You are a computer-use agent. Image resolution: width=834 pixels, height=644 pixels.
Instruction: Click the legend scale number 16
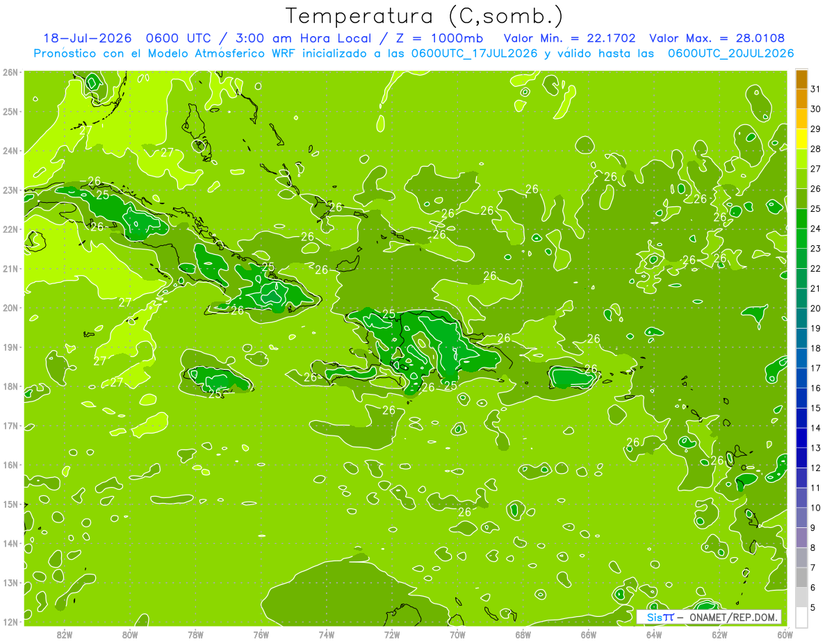point(816,388)
